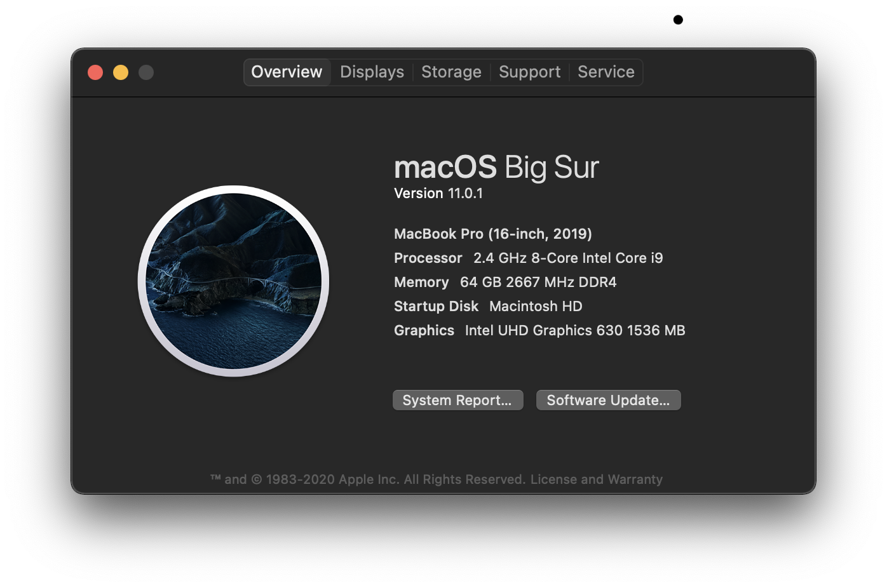Image resolution: width=887 pixels, height=588 pixels.
Task: Open the Storage tab
Action: point(451,72)
